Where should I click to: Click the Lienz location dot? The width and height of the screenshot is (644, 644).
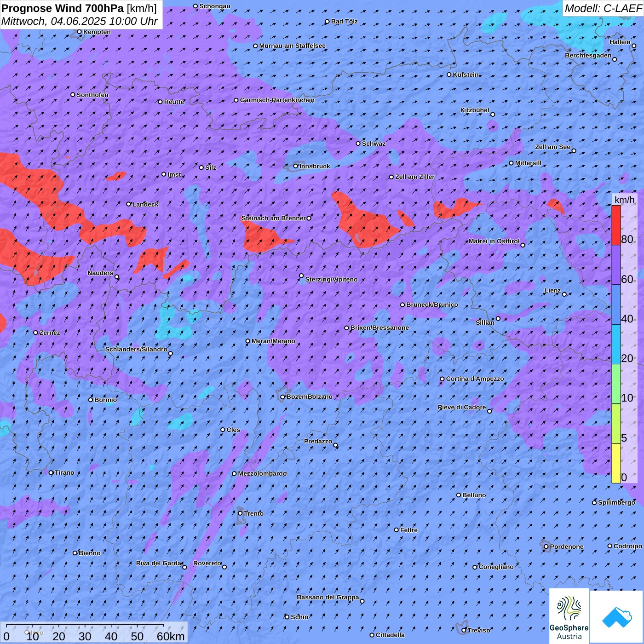[564, 294]
